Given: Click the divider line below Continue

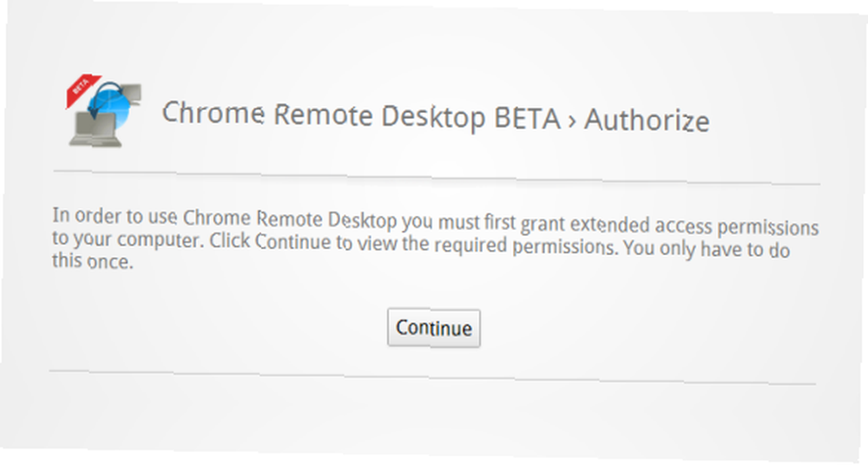Looking at the screenshot, I should click(432, 377).
